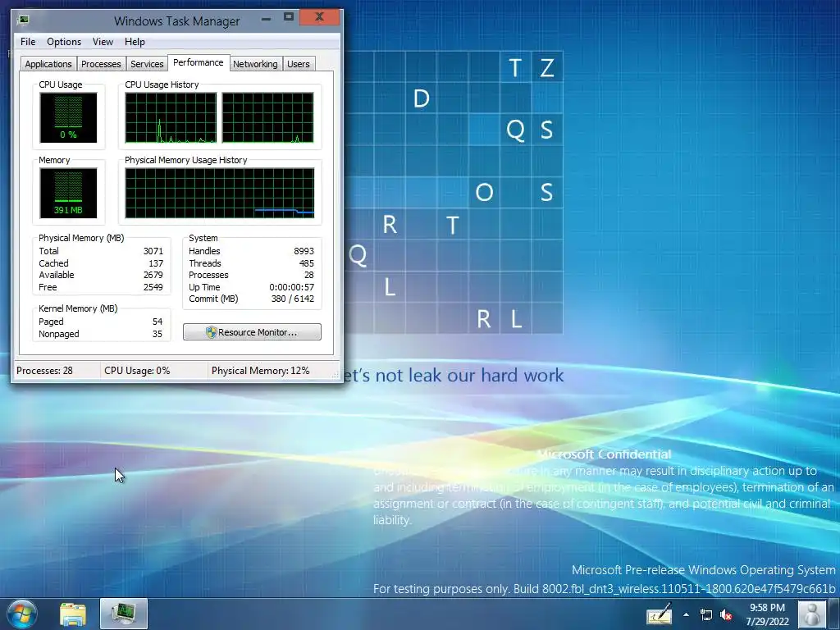Viewport: 840px width, 630px height.
Task: Click the Available memory value 2679
Action: (153, 275)
